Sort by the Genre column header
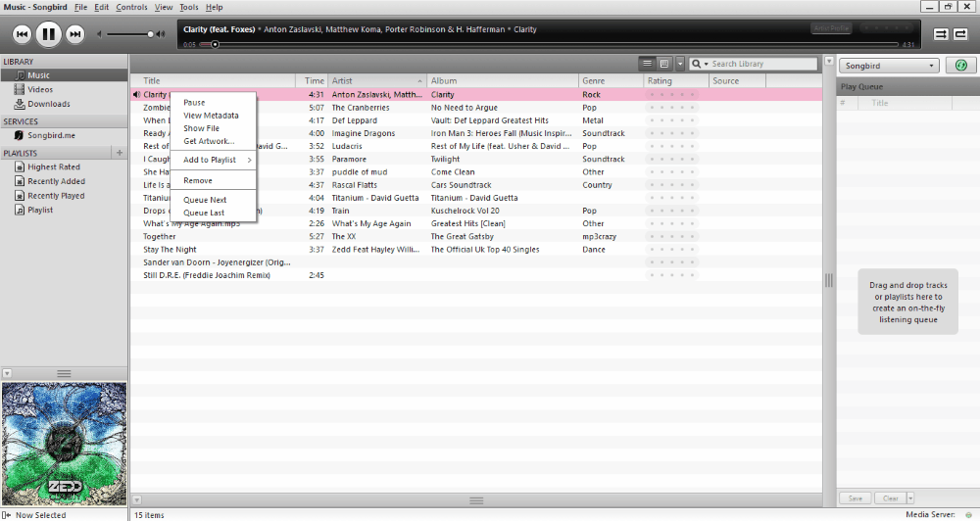 pos(612,80)
